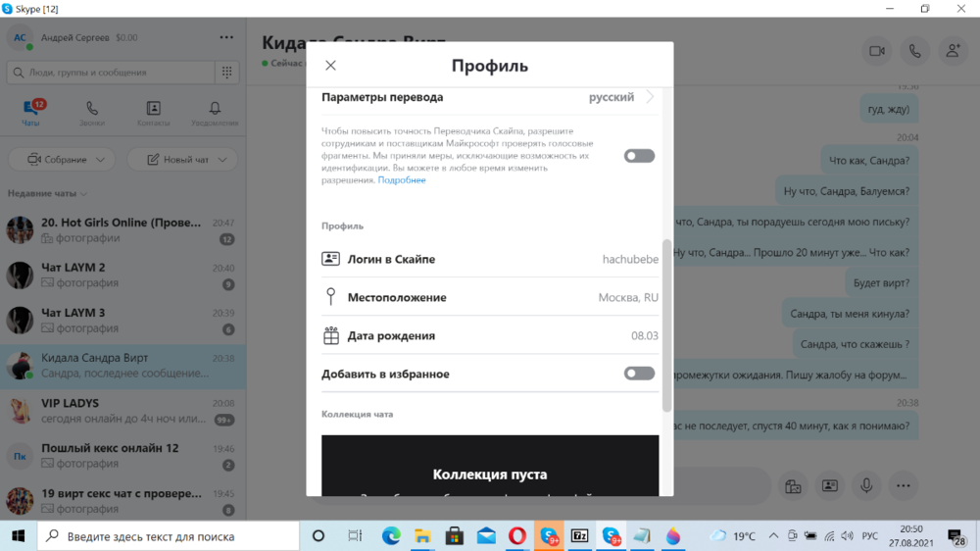Open the Mail app on the taskbar

(486, 536)
